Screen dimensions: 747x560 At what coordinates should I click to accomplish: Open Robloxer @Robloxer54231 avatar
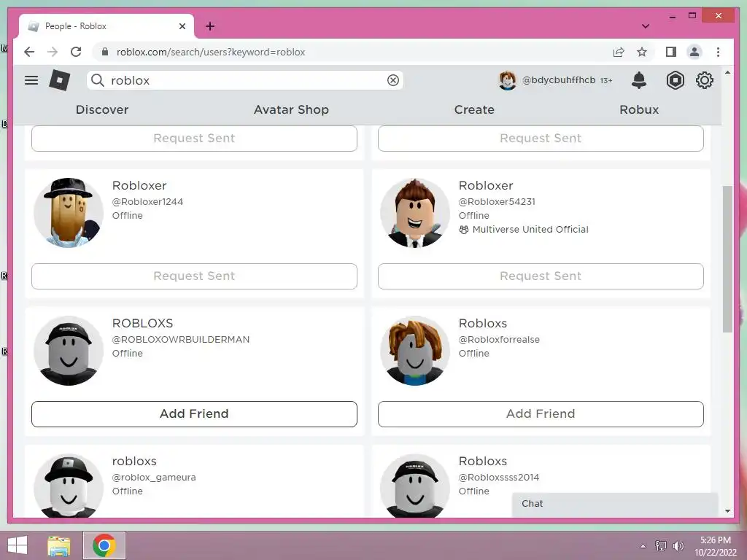(415, 213)
